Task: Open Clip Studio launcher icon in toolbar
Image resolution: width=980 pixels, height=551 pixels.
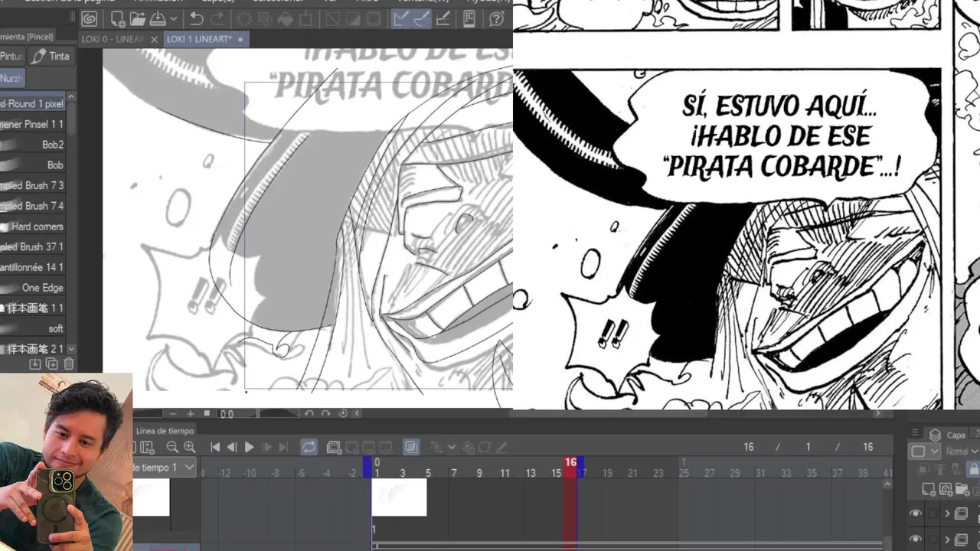Action: tap(90, 18)
